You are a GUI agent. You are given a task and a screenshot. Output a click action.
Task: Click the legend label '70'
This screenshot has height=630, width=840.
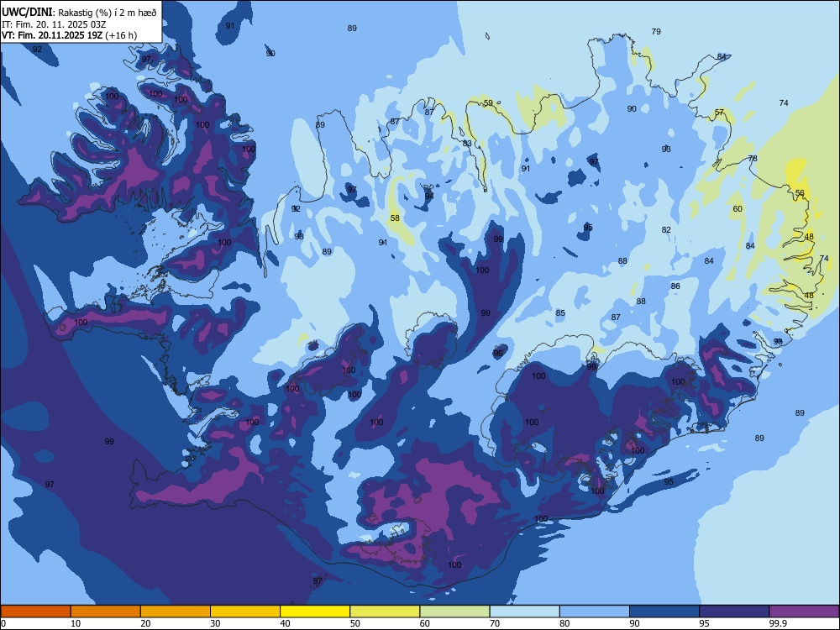coord(495,623)
